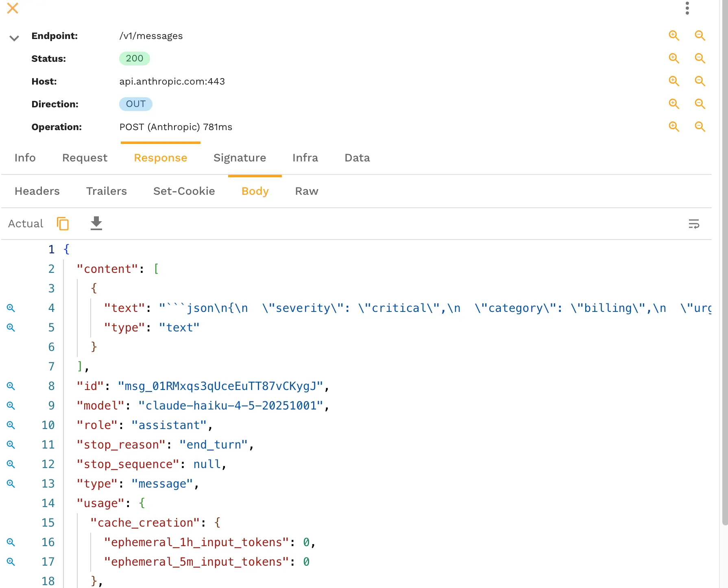Click the plus magnifier icon for Operation row
The image size is (728, 588).
click(x=674, y=127)
